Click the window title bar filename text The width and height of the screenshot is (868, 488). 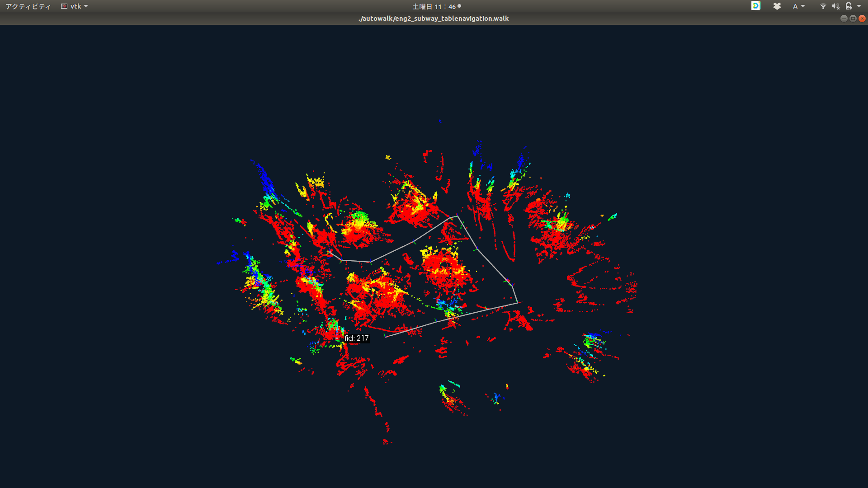pyautogui.click(x=434, y=19)
